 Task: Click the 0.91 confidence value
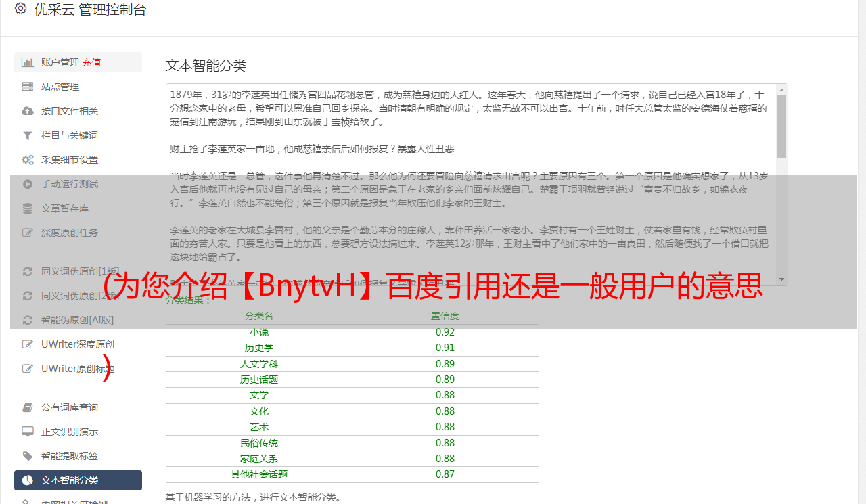point(445,348)
